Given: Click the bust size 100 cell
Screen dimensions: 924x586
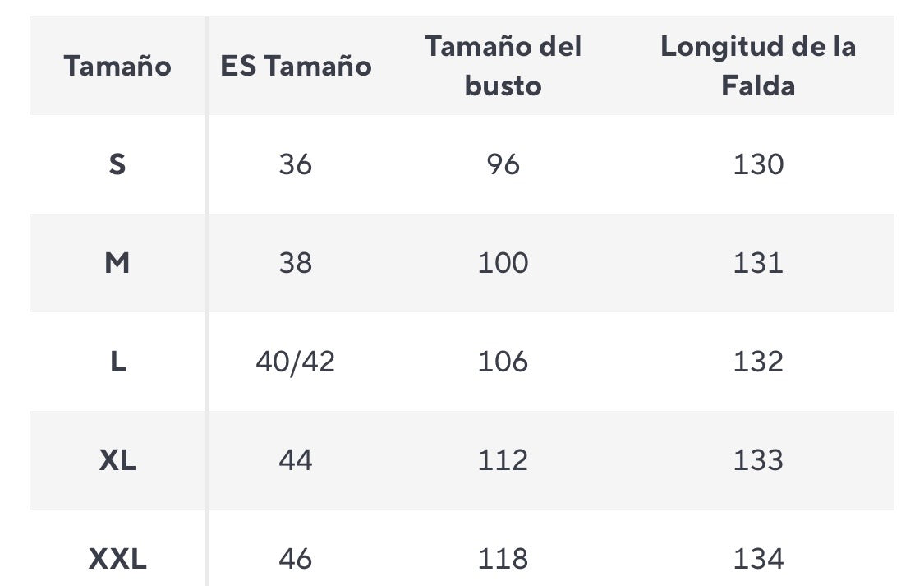Looking at the screenshot, I should point(503,263).
